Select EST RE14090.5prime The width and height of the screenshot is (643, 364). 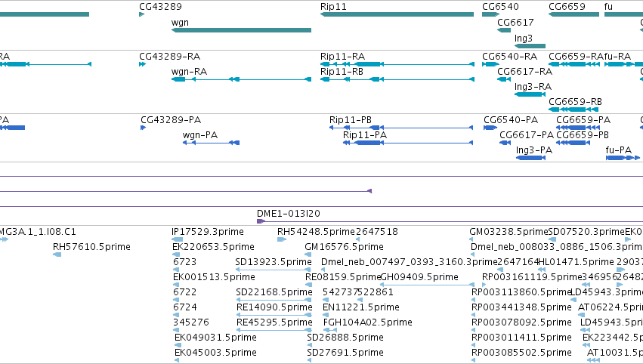(x=274, y=315)
